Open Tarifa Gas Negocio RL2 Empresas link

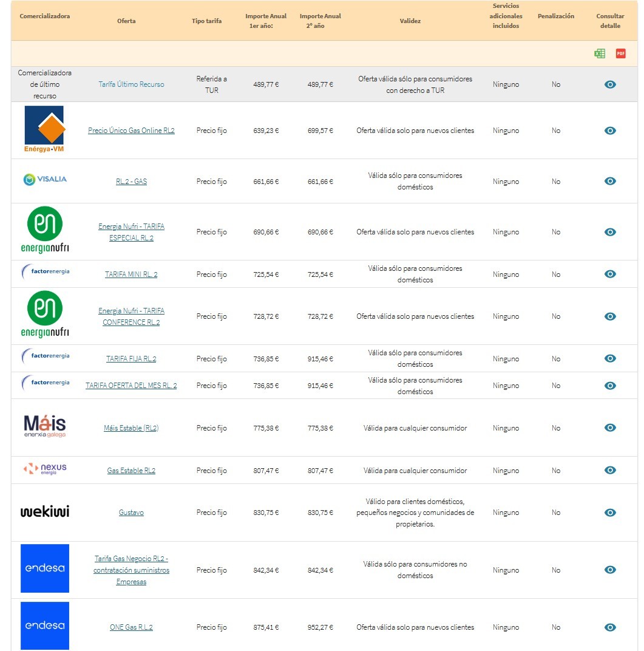[x=131, y=570]
